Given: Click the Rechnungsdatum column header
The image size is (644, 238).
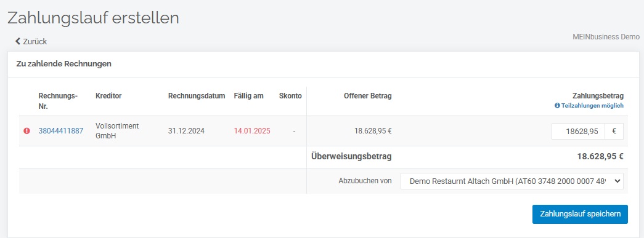Looking at the screenshot, I should click(197, 96).
